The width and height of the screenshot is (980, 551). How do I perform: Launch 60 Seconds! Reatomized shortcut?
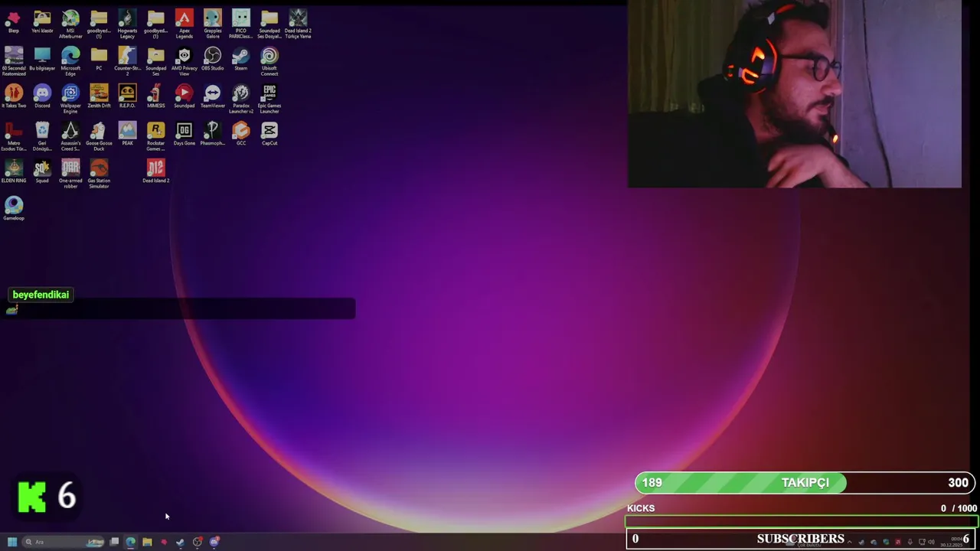coord(13,61)
